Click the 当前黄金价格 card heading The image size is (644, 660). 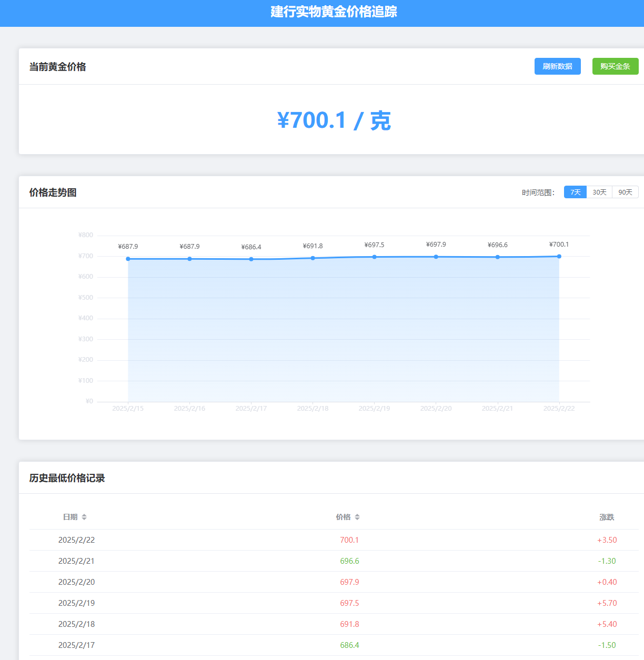[57, 67]
